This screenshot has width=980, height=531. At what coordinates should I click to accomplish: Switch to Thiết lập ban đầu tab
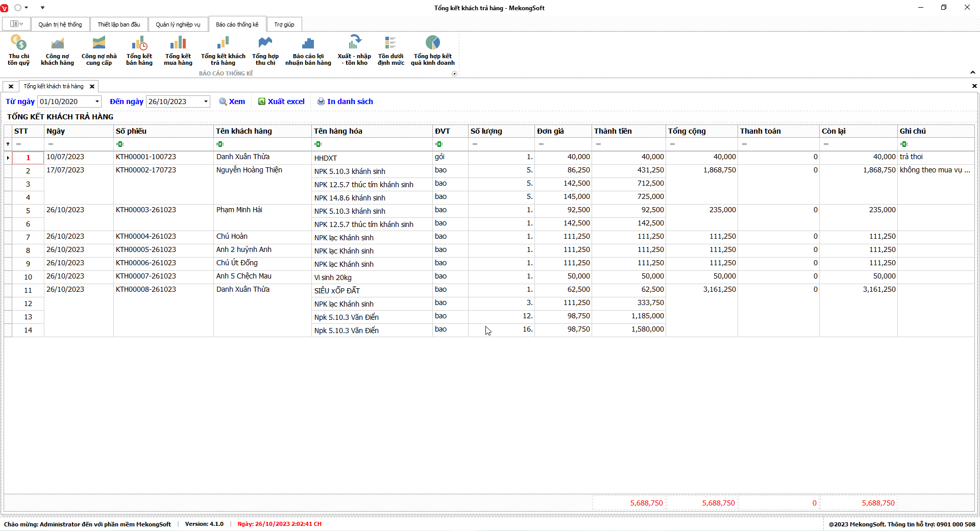tap(118, 24)
